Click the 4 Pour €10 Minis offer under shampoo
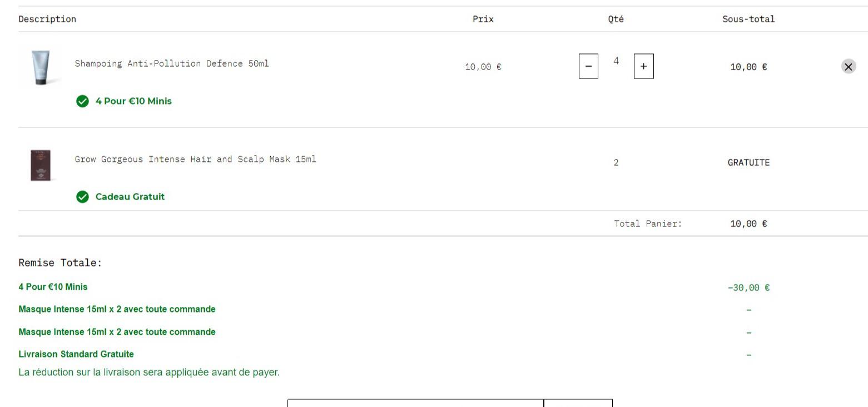The width and height of the screenshot is (868, 407). [133, 101]
